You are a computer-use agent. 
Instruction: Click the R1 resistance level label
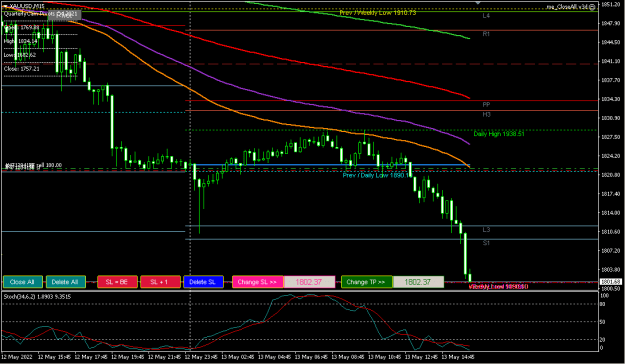486,34
